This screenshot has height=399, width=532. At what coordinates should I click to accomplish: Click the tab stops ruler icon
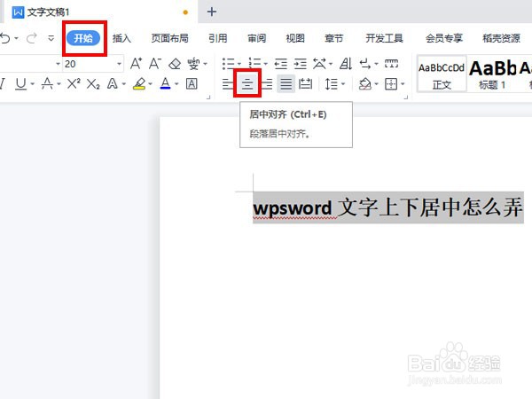click(x=391, y=63)
